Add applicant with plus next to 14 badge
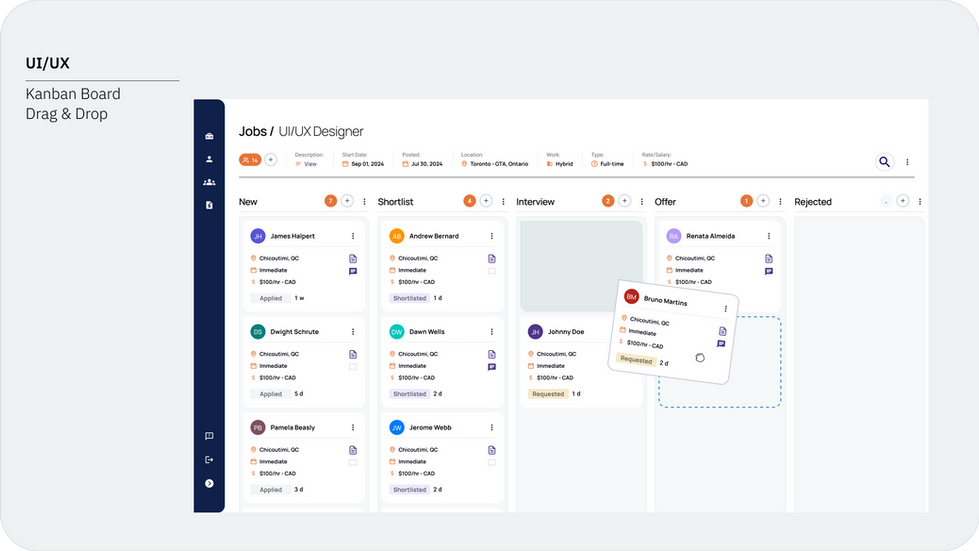The width and height of the screenshot is (979, 551). tap(270, 160)
